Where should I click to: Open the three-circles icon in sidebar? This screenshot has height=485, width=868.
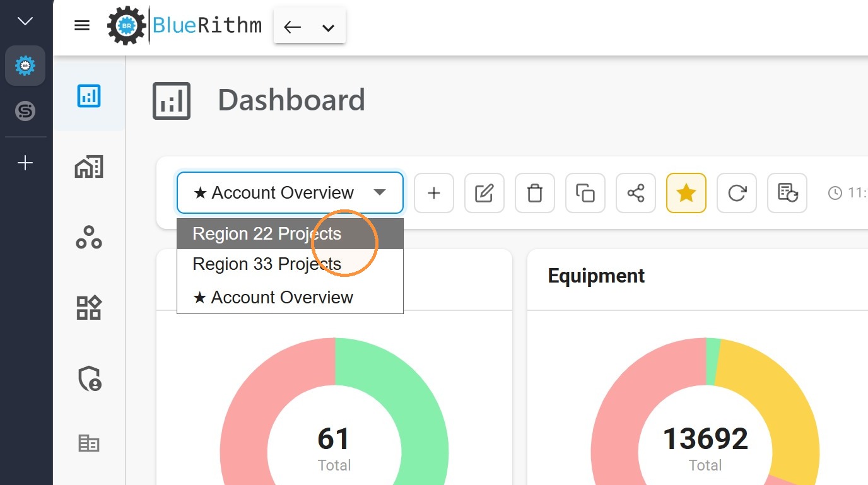(89, 237)
